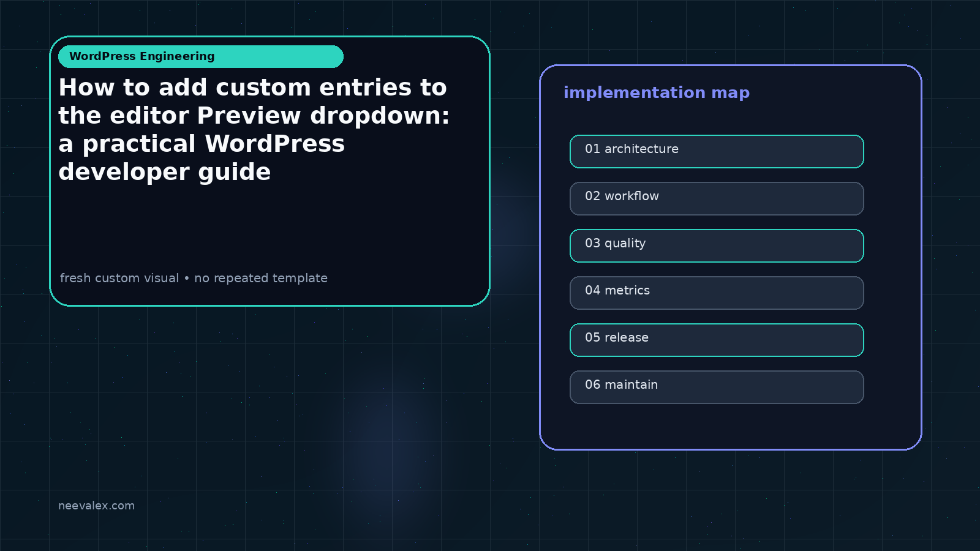Screen dimensions: 980x551
Task: Select the 06 maintain step
Action: (717, 387)
